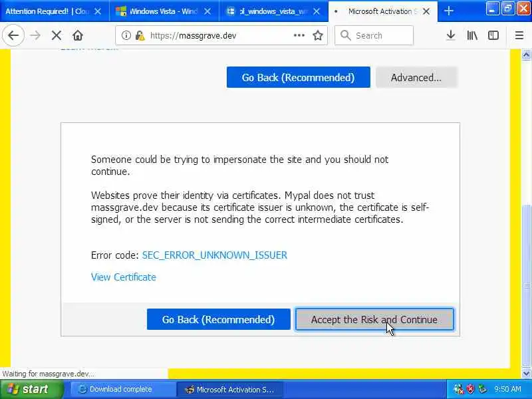532x399 pixels.
Task: Open SEC_ERROR_UNKNOWN_ISSUER error code link
Action: [214, 255]
